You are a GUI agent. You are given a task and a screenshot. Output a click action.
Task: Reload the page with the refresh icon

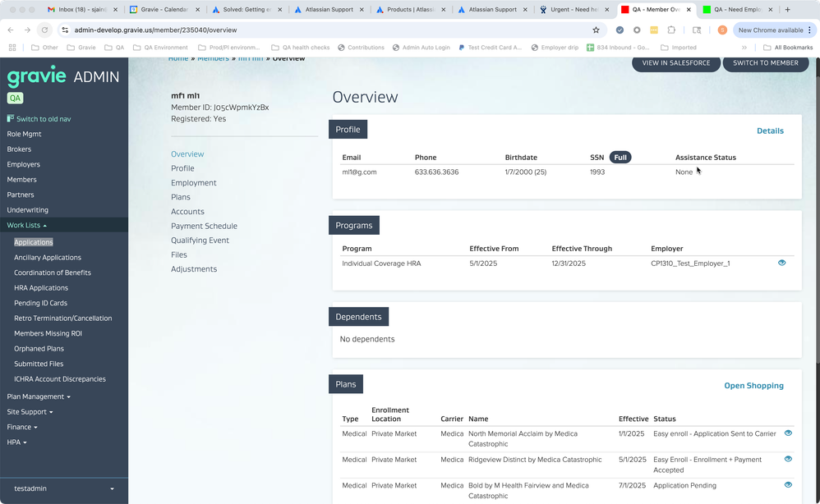click(45, 30)
